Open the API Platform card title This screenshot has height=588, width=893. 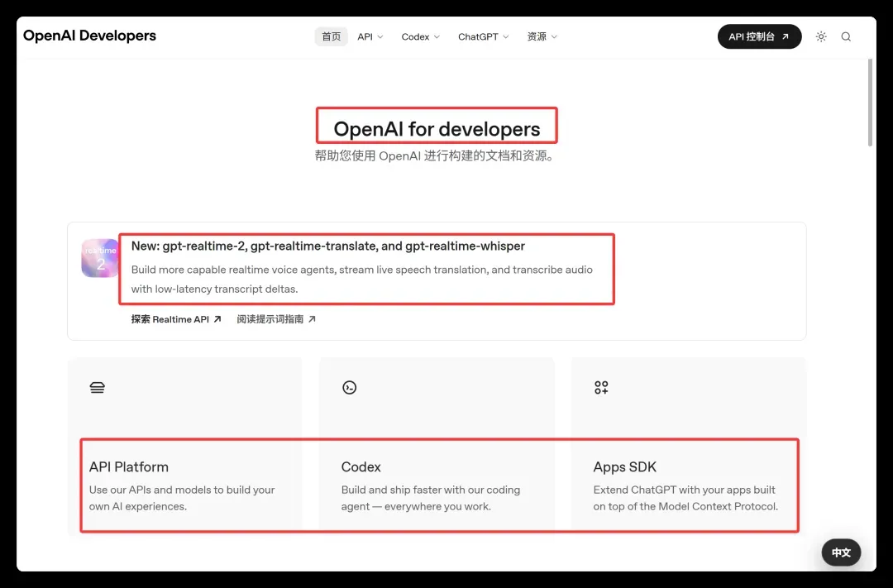point(129,466)
